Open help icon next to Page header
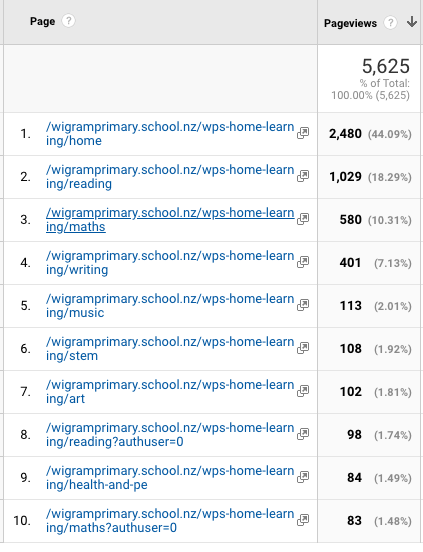Screen dimensions: 423x552 [x=68, y=21]
